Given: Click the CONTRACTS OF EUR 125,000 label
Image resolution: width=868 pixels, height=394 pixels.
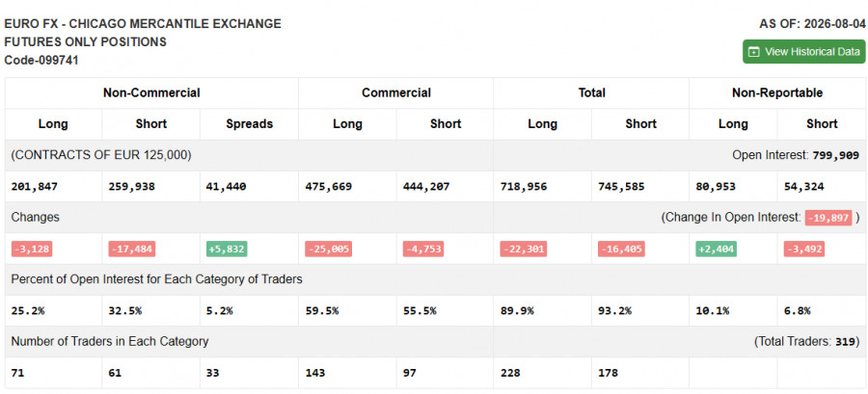Looking at the screenshot, I should pos(101,155).
